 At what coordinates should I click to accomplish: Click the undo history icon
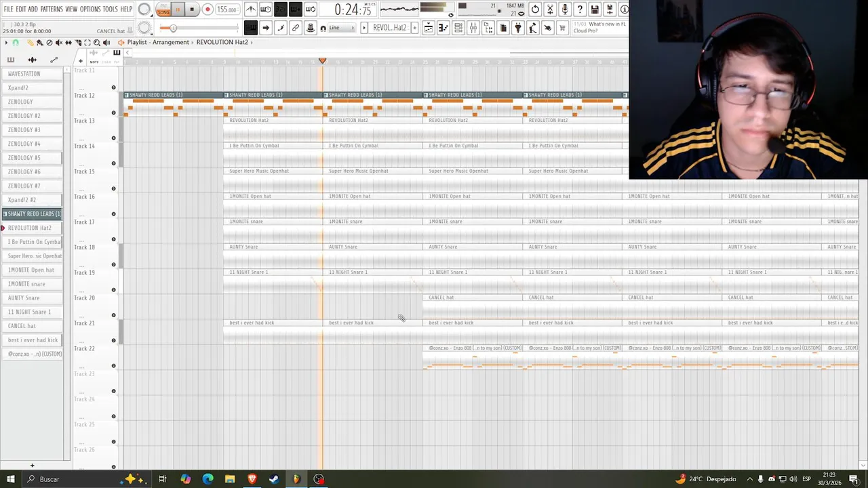[x=535, y=9]
